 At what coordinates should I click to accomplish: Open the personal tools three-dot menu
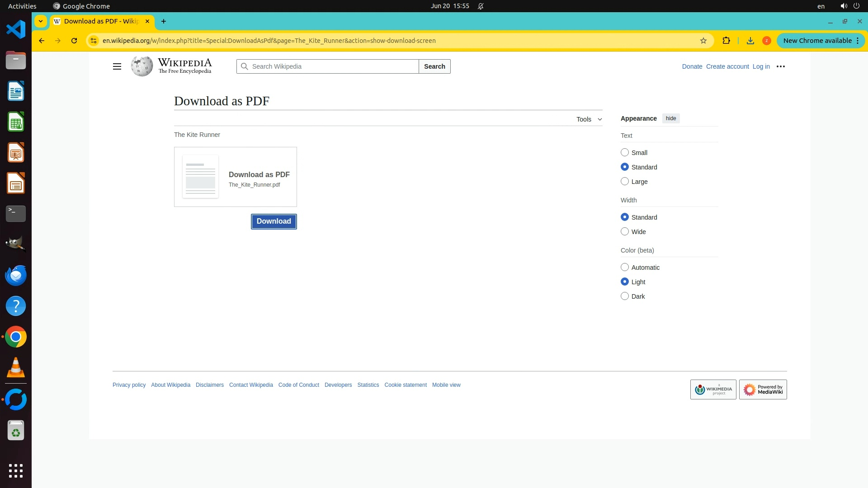[x=780, y=66]
